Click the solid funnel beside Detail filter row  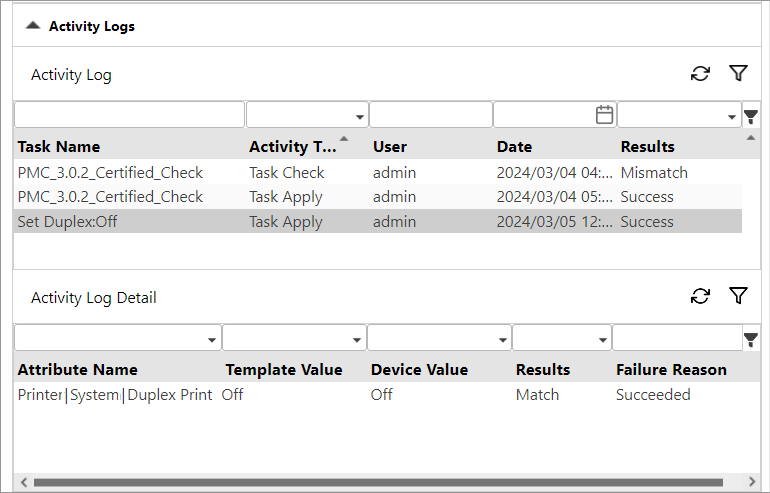pos(750,339)
